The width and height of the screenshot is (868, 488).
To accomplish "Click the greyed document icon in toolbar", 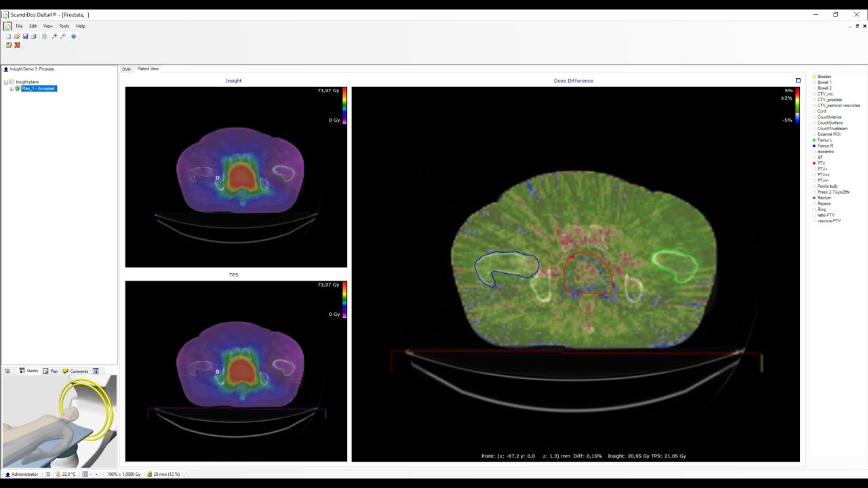I will click(44, 37).
